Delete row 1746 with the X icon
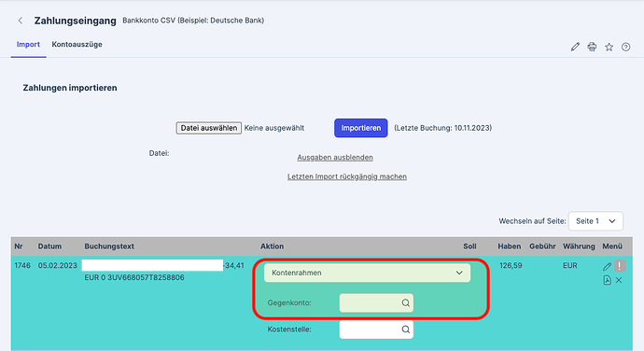The width and height of the screenshot is (644, 351). 619,280
